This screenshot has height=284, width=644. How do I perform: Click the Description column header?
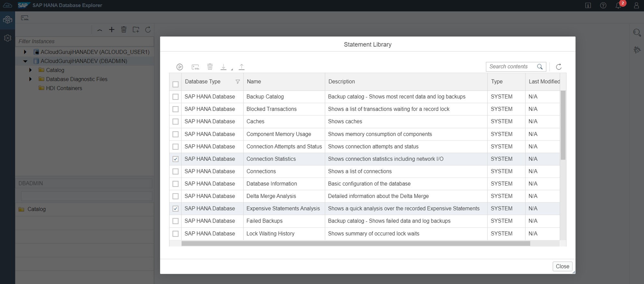(341, 82)
